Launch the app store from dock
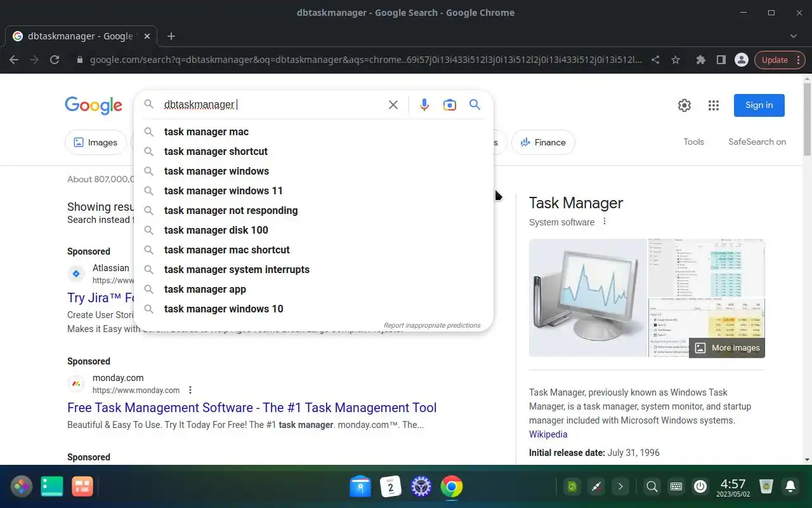 pyautogui.click(x=360, y=486)
